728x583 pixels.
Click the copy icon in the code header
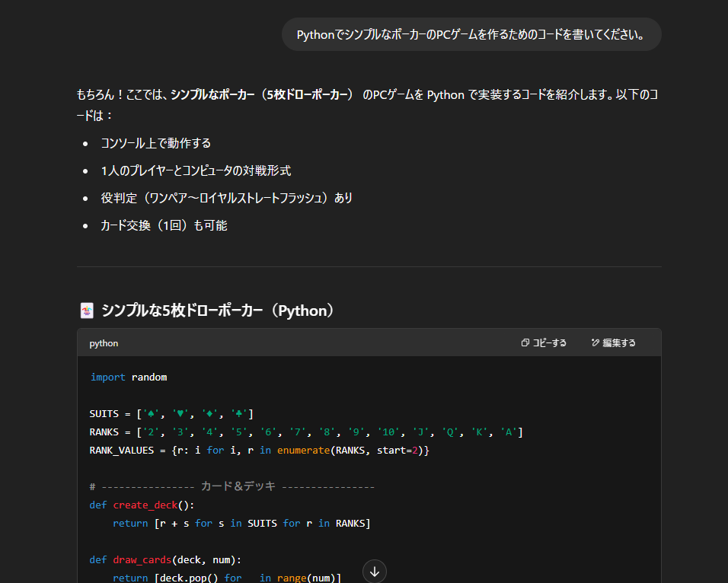pos(525,343)
